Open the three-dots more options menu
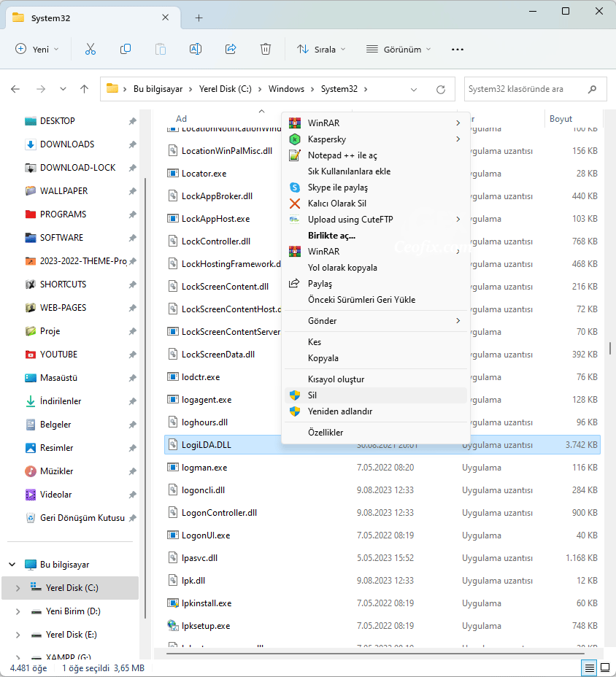This screenshot has height=677, width=616. (x=458, y=49)
